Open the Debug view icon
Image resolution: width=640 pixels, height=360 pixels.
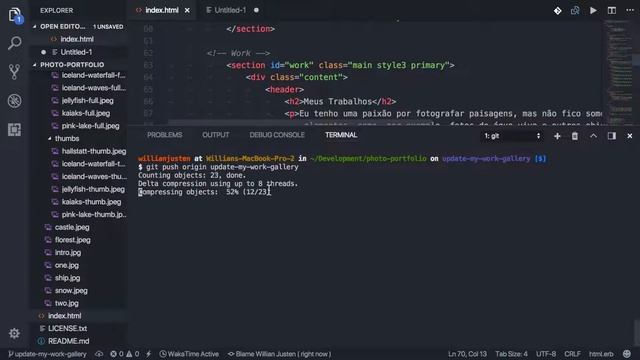[x=14, y=101]
